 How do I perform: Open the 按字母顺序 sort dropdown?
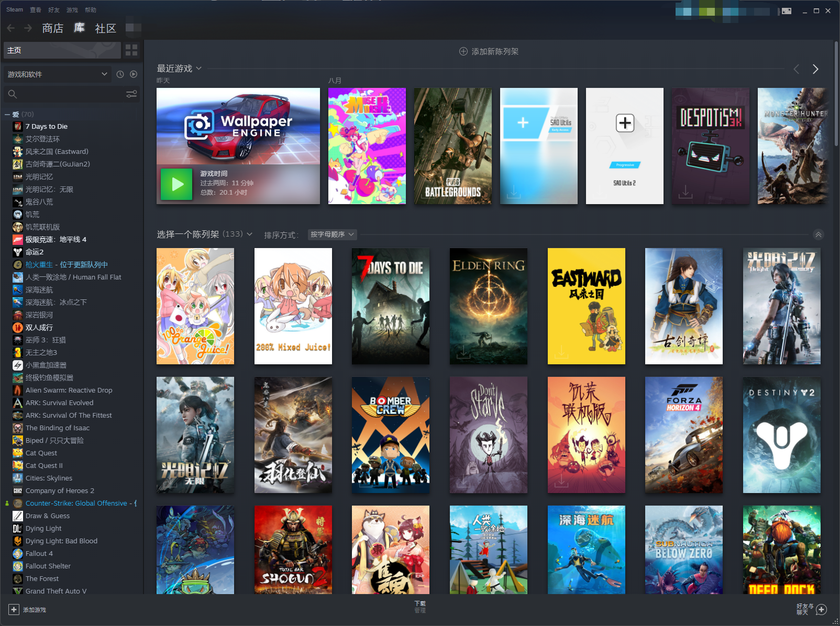click(x=333, y=234)
